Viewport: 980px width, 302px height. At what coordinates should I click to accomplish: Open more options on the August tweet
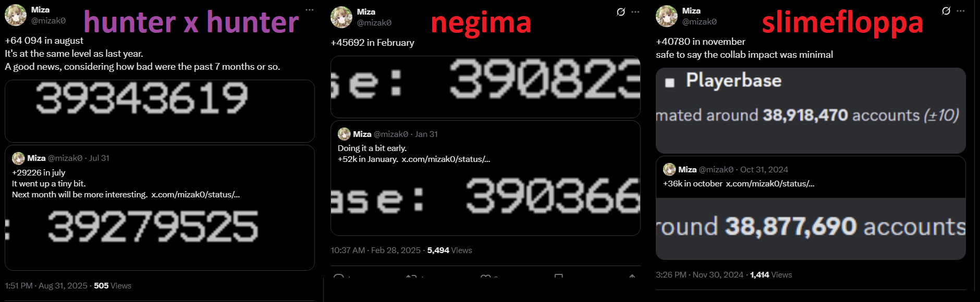pos(310,10)
